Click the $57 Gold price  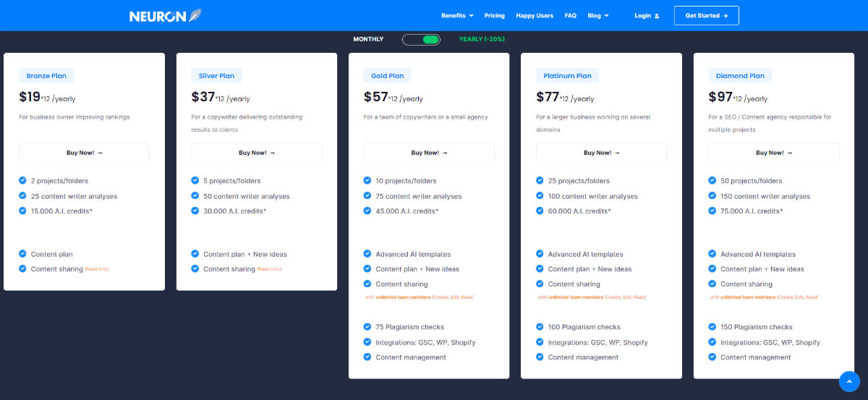pyautogui.click(x=376, y=97)
